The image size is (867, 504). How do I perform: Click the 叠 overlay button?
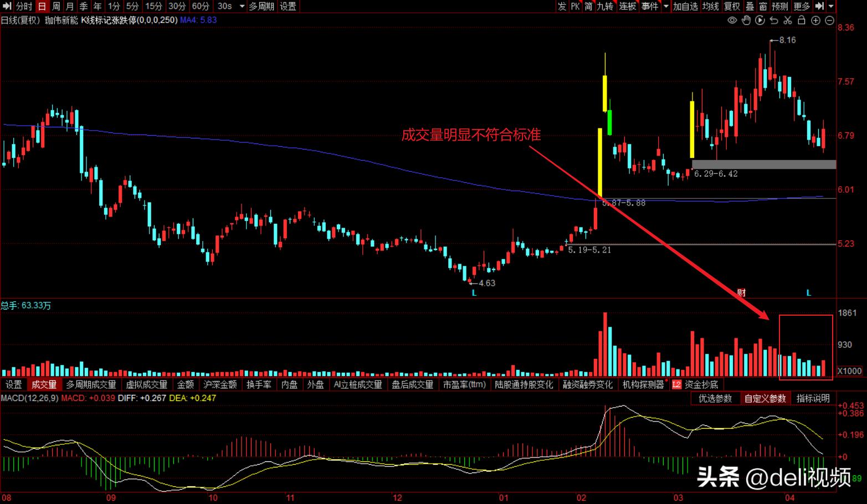(x=750, y=6)
